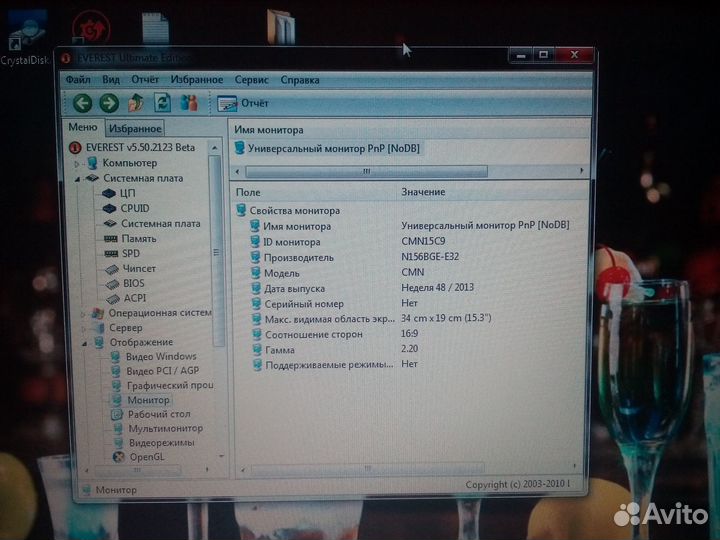Viewport: 720px width, 540px height.
Task: Open CrystalDisk desktop shortcut
Action: (25, 39)
